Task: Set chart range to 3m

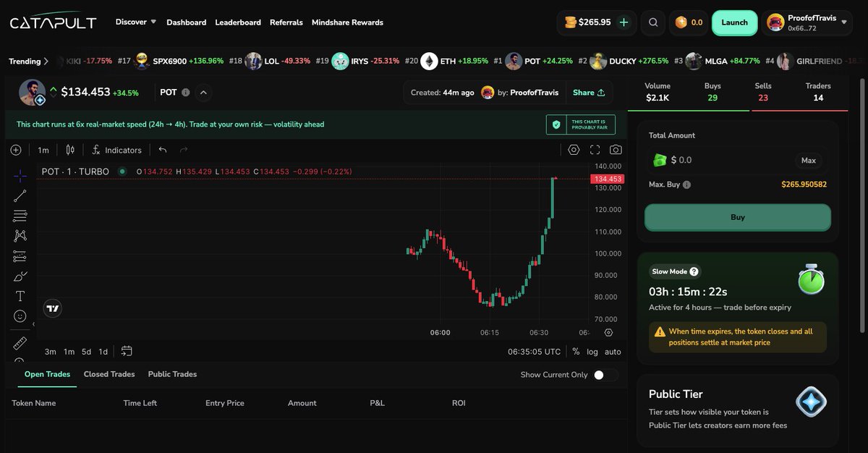Action: pyautogui.click(x=51, y=352)
